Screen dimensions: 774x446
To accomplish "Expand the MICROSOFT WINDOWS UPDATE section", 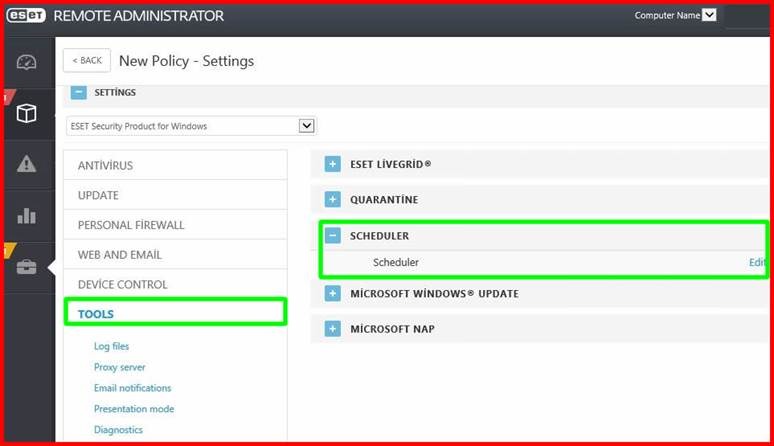I will (x=333, y=294).
